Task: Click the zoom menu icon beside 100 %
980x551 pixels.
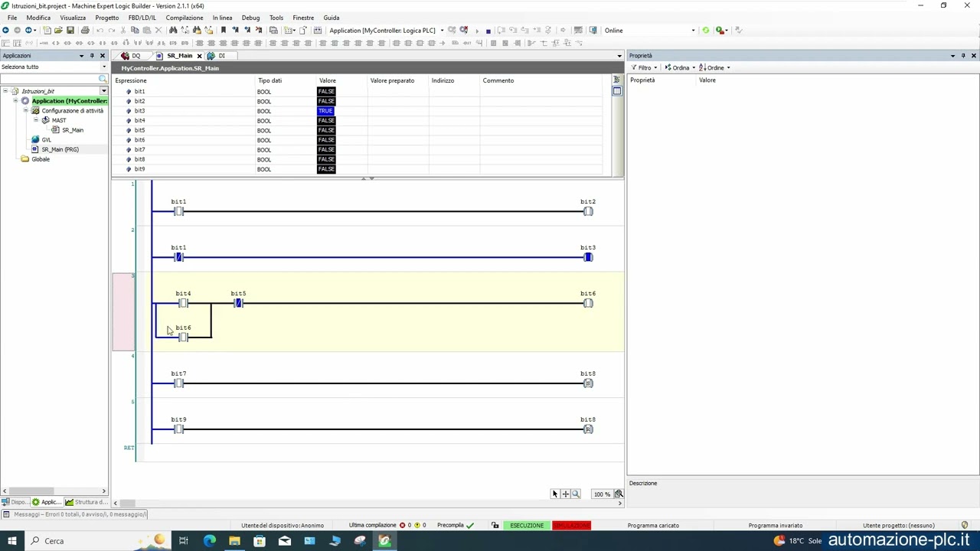Action: point(619,494)
